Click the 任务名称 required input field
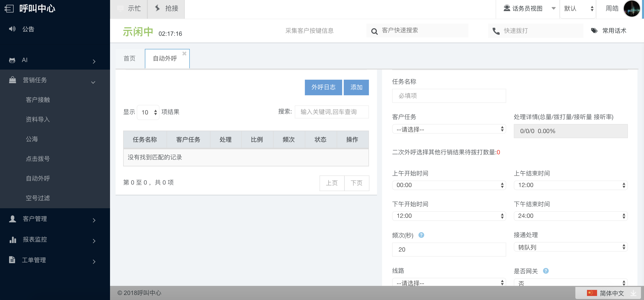This screenshot has height=300, width=644. tap(449, 96)
